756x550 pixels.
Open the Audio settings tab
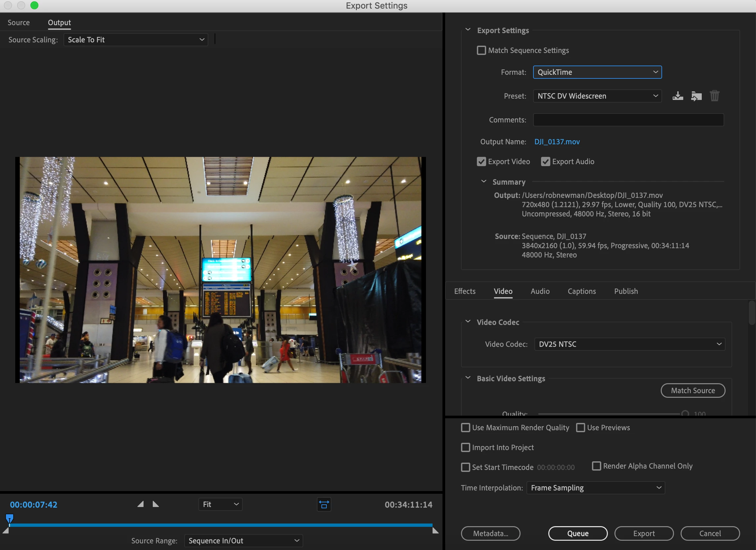(x=540, y=291)
